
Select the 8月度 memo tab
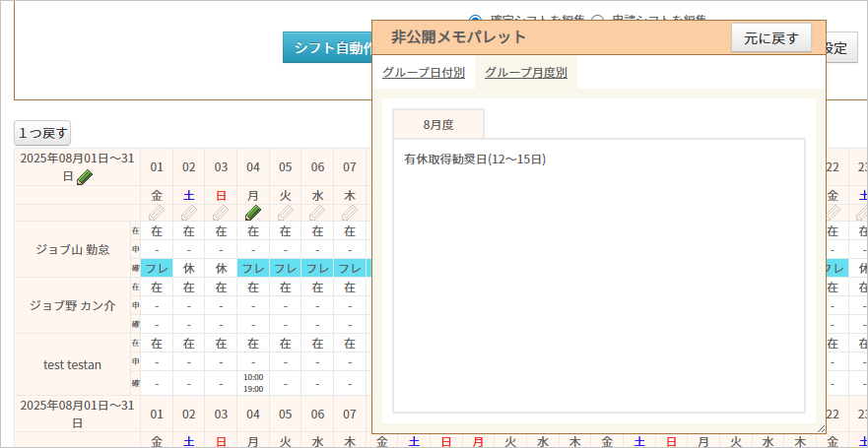437,125
